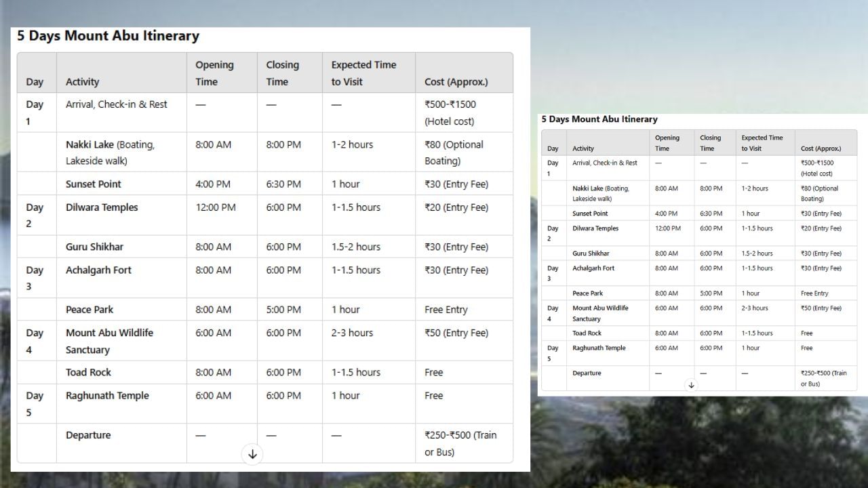Select 'Mount Abu Wildlife Sanctuary' in large table
The width and height of the screenshot is (868, 488).
[109, 342]
